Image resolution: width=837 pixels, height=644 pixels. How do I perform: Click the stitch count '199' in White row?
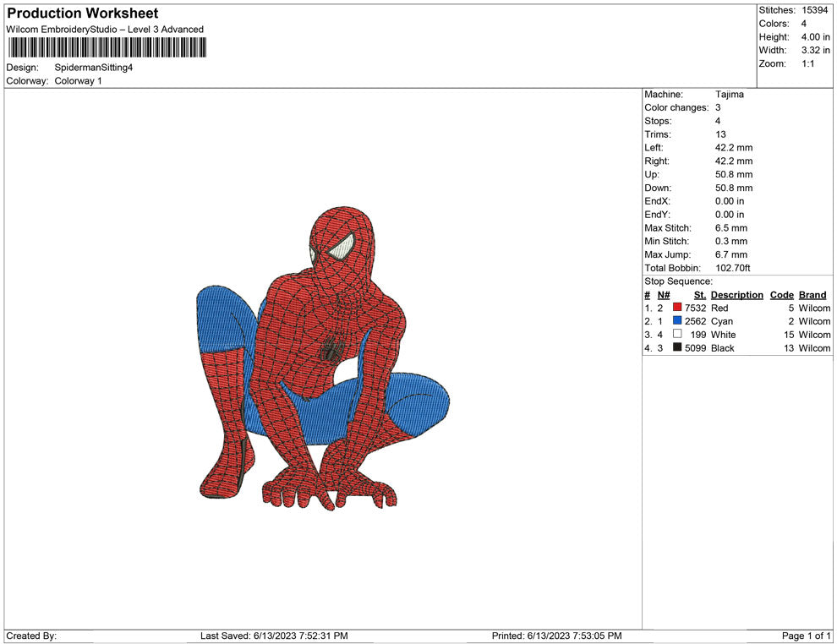(698, 335)
